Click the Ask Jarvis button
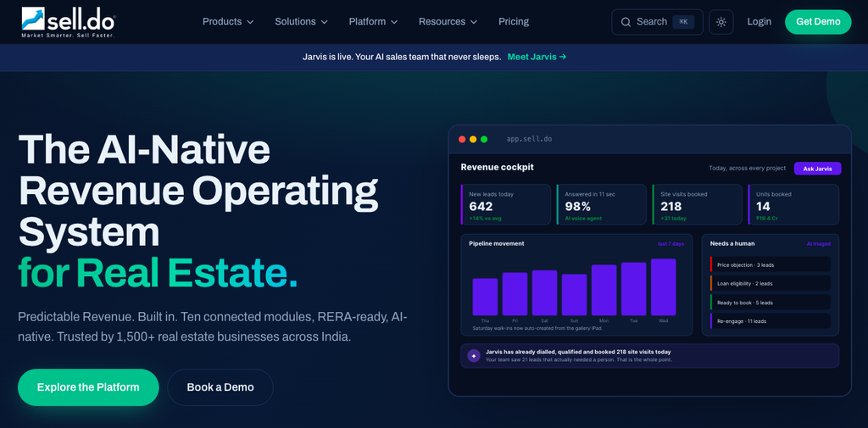868x428 pixels. pyautogui.click(x=817, y=169)
